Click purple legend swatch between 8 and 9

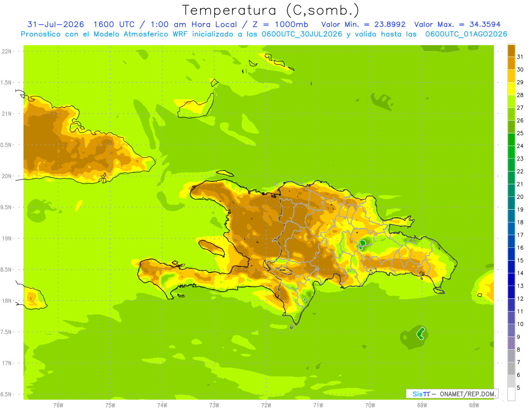click(511, 343)
